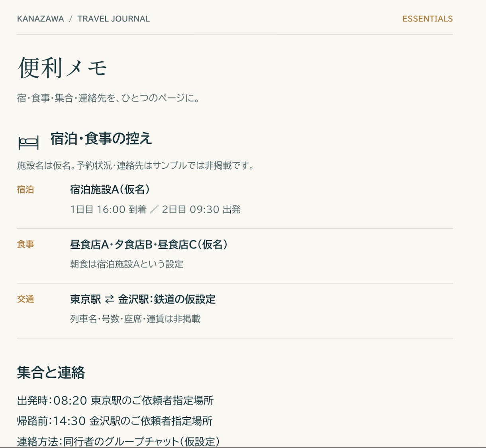Select the ESSENTIALS navigation link
The height and width of the screenshot is (448, 486).
pos(427,19)
